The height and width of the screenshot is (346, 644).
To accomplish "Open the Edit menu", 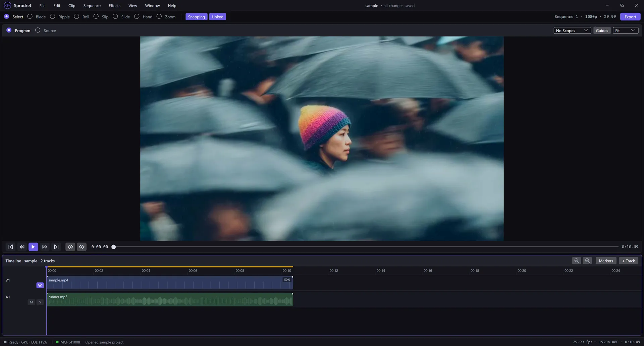I will (x=57, y=6).
